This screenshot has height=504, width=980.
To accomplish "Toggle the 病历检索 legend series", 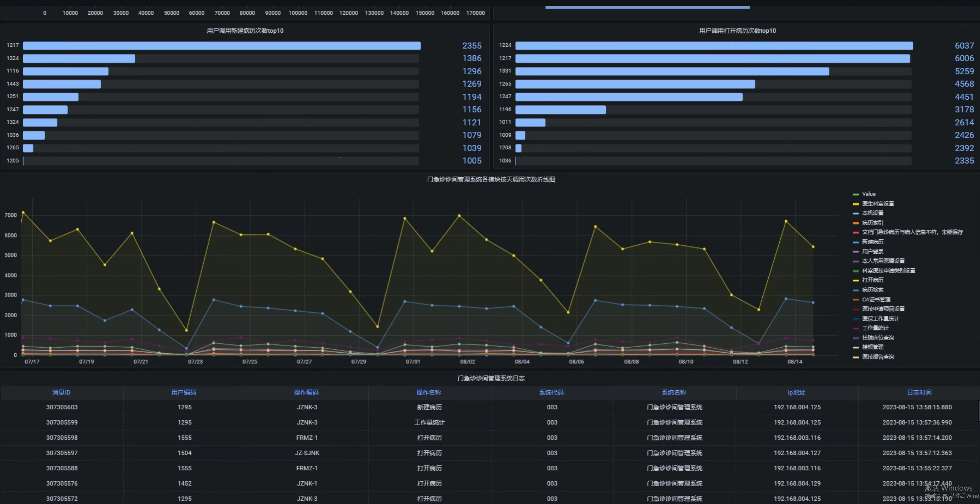I will click(873, 290).
